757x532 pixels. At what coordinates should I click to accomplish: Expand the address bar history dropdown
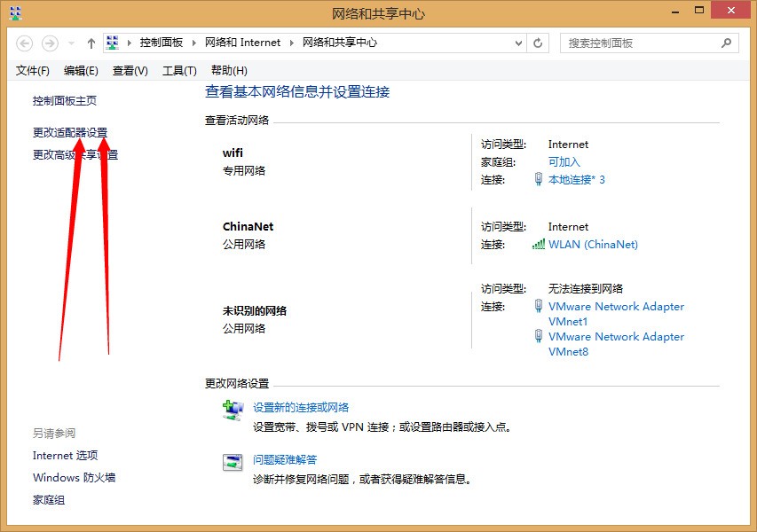[519, 43]
